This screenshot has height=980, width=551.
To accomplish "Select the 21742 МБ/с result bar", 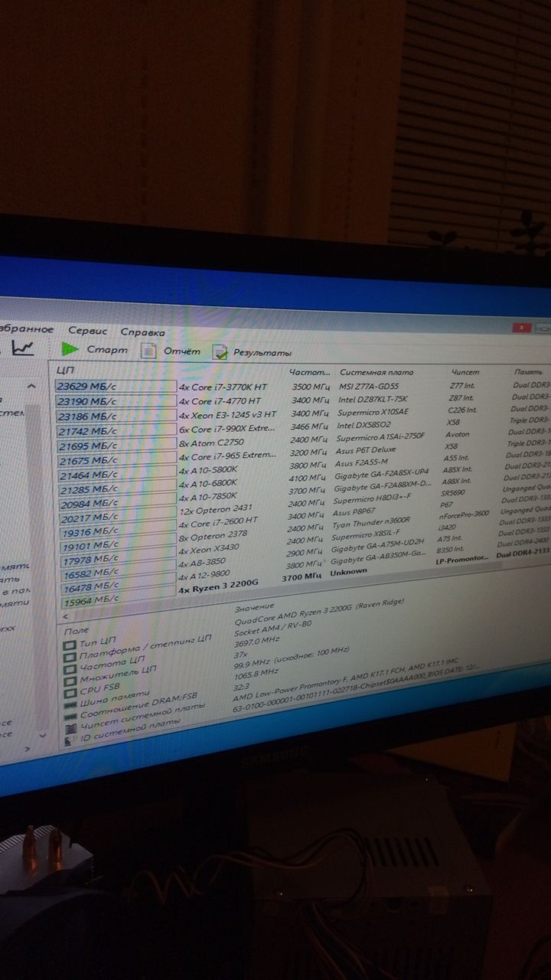I will [x=116, y=431].
